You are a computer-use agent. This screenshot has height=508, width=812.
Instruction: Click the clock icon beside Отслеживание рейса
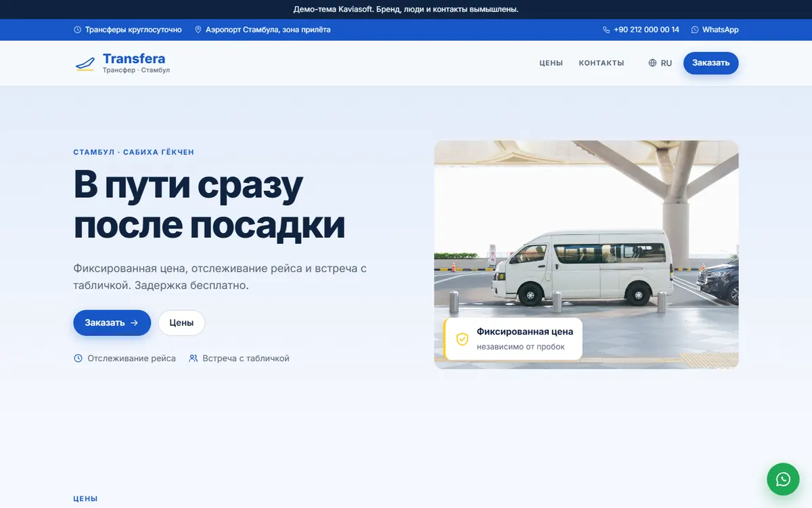coord(78,358)
